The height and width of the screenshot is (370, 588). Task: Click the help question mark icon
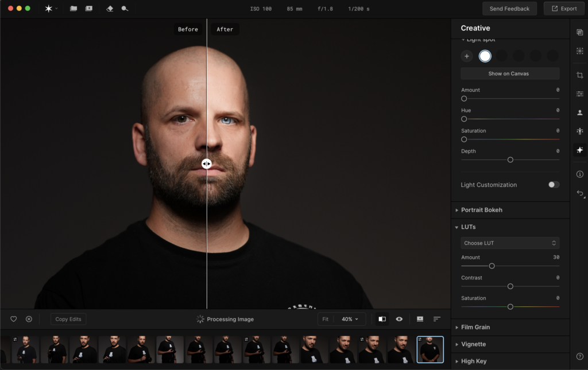[580, 356]
